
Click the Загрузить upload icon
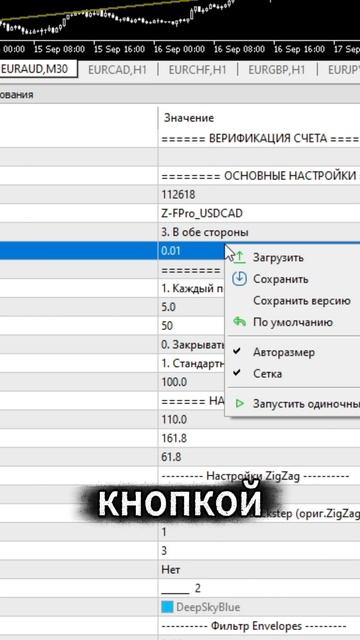239,258
